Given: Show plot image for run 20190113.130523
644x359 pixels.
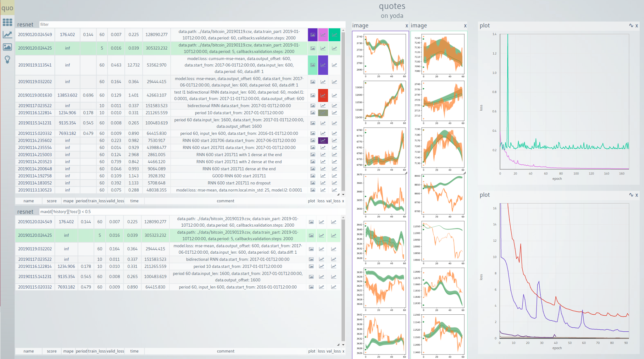Looking at the screenshot, I should pos(313,190).
